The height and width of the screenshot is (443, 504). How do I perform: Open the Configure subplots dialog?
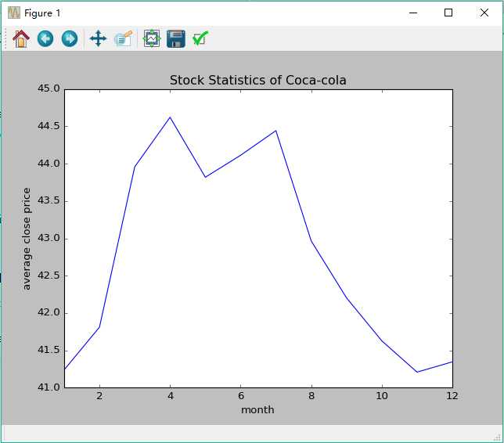152,39
